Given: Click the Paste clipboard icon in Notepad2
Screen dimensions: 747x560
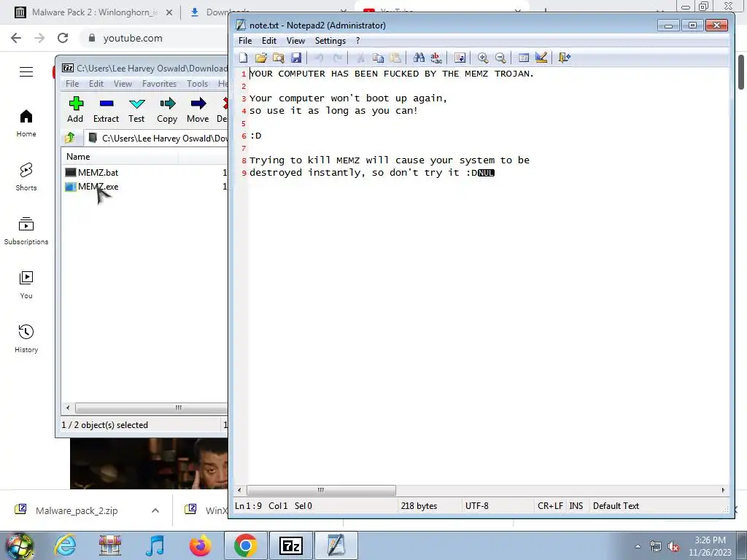Looking at the screenshot, I should point(395,58).
